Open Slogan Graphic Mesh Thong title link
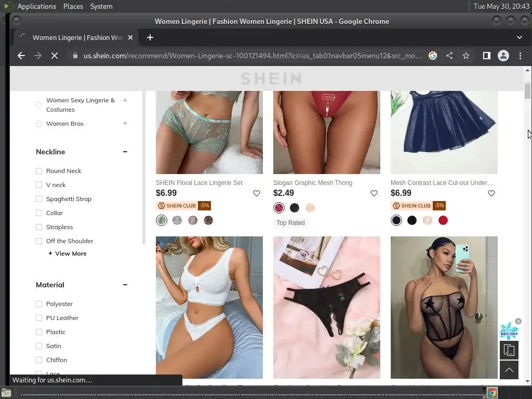532x399 pixels. pos(313,182)
